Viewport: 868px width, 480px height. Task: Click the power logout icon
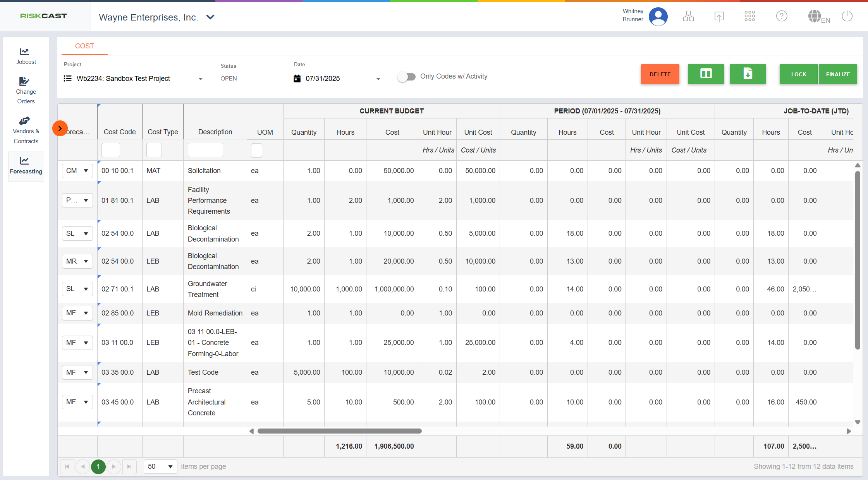click(847, 16)
